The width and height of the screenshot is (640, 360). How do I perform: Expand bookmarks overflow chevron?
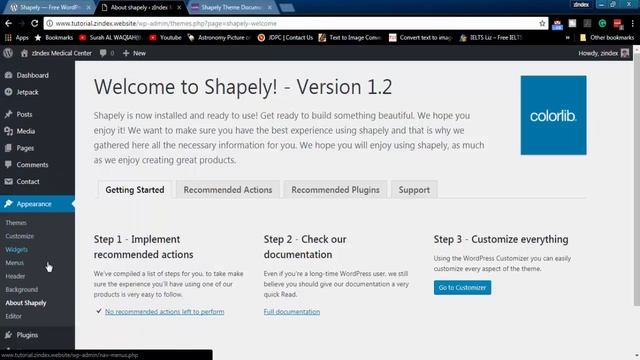coord(567,38)
